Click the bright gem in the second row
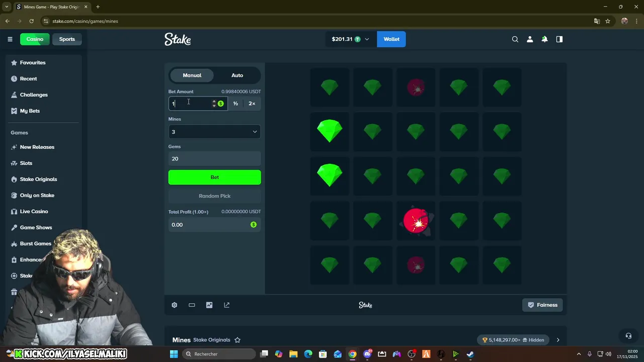Screen dimensions: 644x362 [330, 132]
